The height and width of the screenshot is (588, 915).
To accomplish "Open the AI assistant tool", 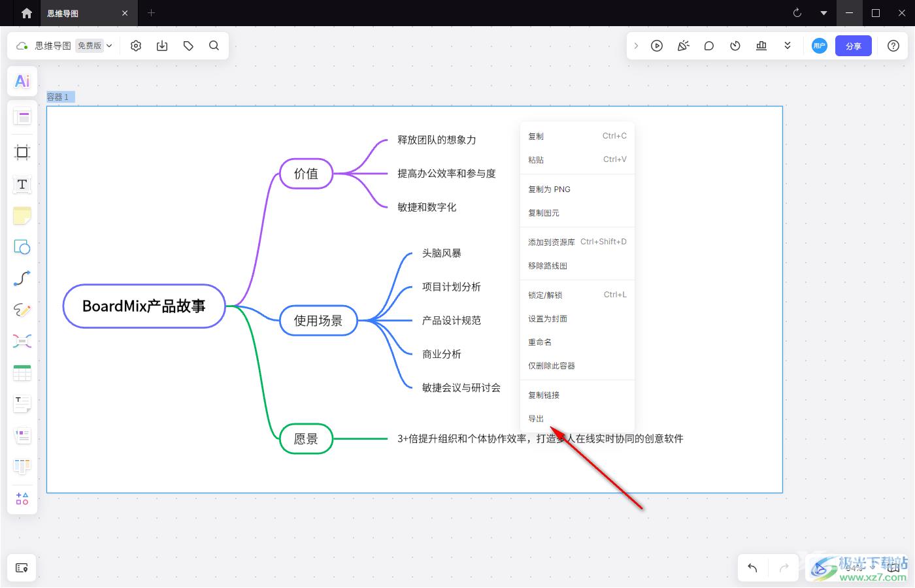I will [22, 81].
